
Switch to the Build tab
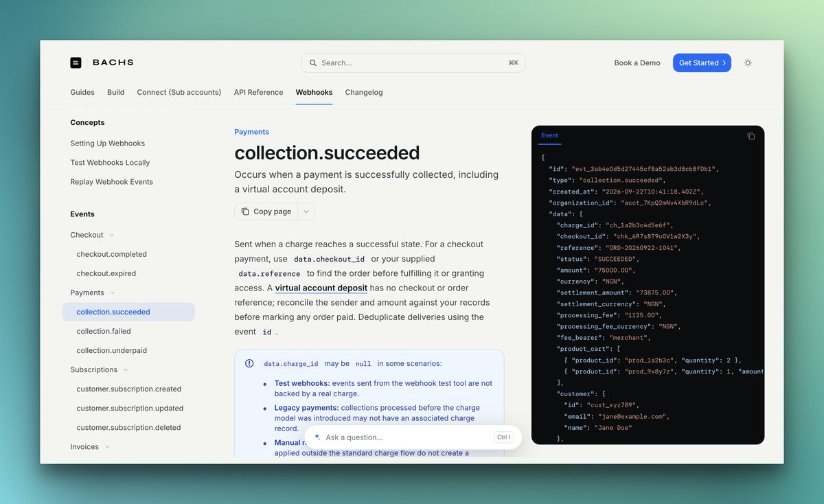point(116,92)
